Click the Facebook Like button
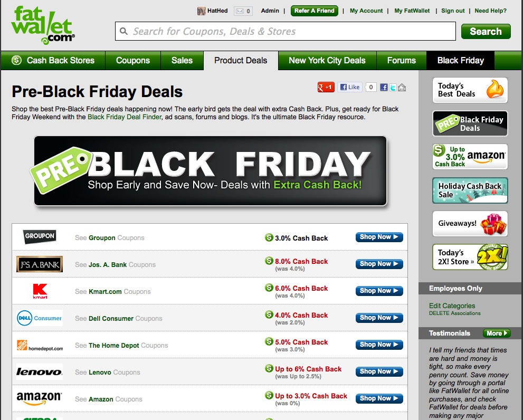Viewport: 523px width, 420px height. [x=349, y=88]
